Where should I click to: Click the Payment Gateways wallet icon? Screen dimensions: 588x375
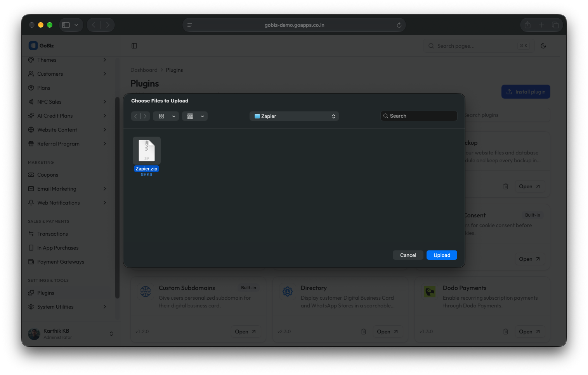(x=31, y=262)
